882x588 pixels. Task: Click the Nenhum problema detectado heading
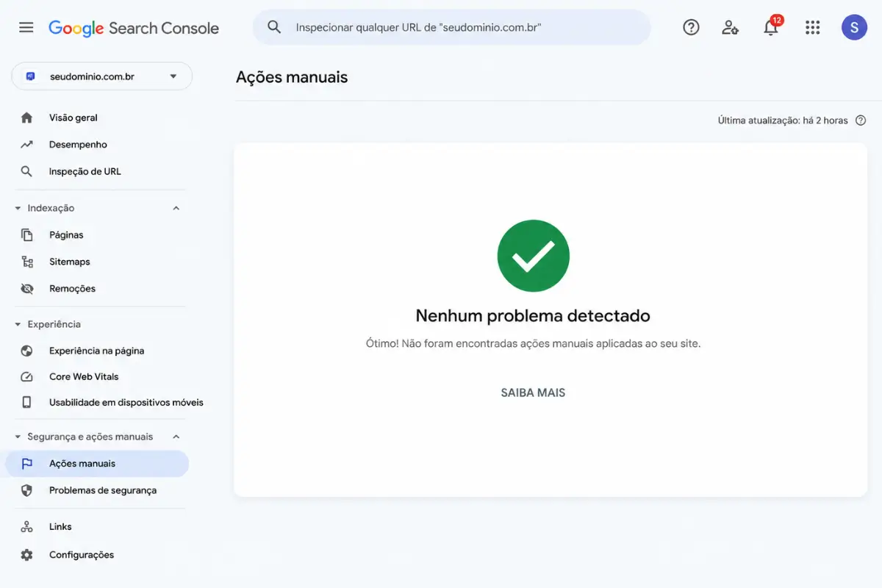point(533,315)
